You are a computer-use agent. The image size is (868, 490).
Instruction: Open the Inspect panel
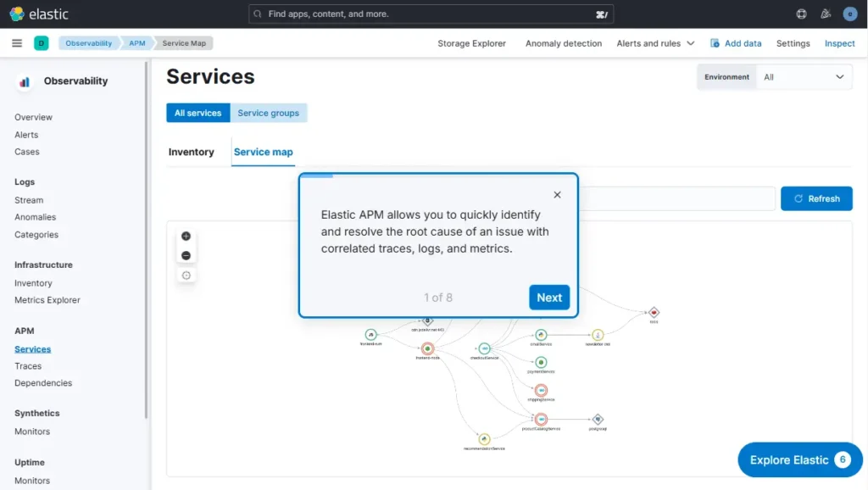(839, 43)
